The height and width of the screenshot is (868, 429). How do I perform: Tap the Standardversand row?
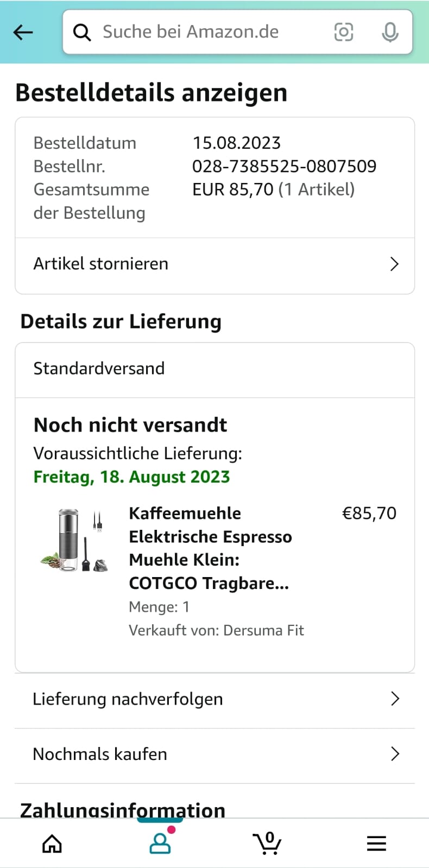[214, 369]
